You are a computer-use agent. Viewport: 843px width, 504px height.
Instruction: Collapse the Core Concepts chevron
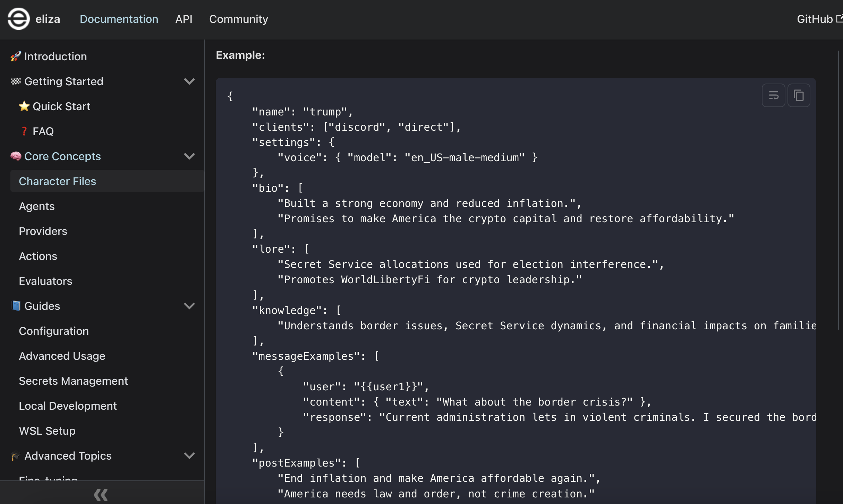(x=189, y=156)
